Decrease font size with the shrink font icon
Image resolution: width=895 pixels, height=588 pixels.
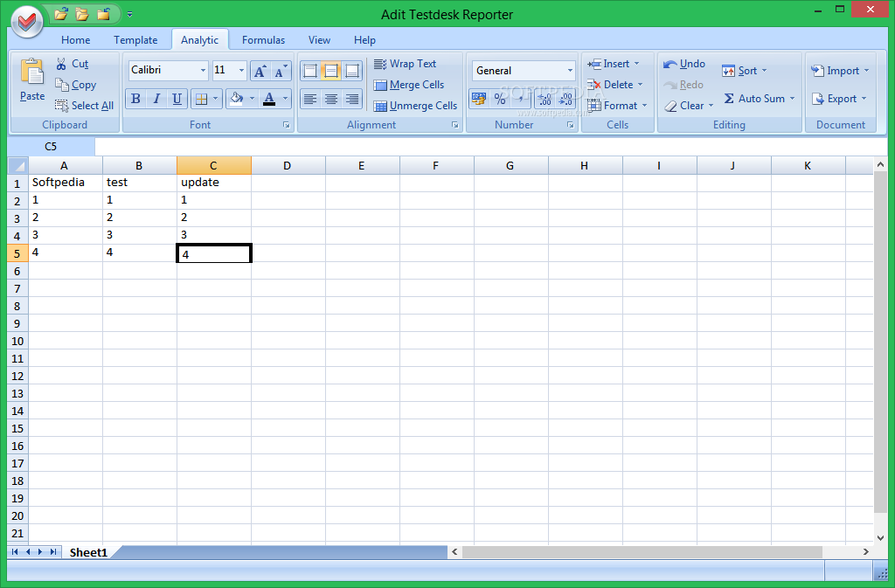[281, 71]
